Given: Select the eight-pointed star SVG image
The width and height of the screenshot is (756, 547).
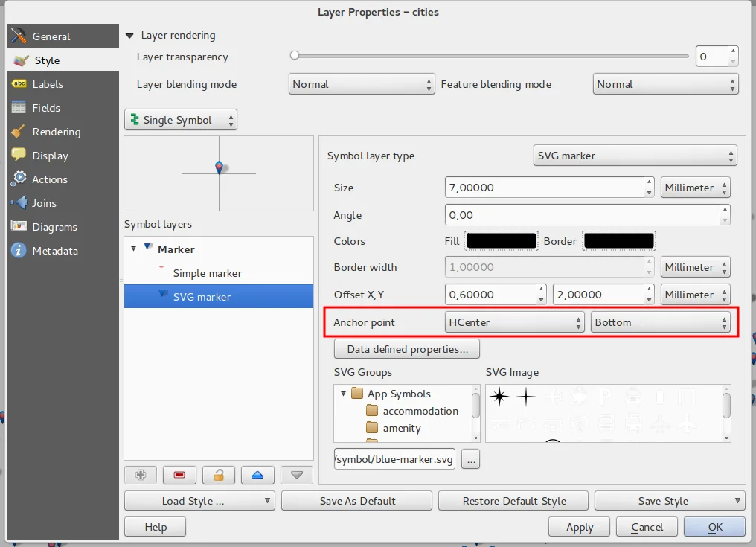Looking at the screenshot, I should point(499,397).
